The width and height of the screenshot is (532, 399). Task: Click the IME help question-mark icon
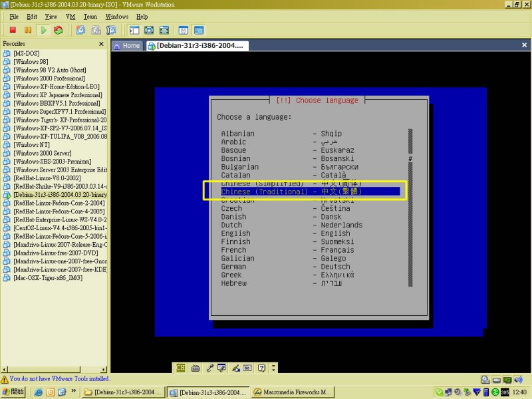pos(261,368)
